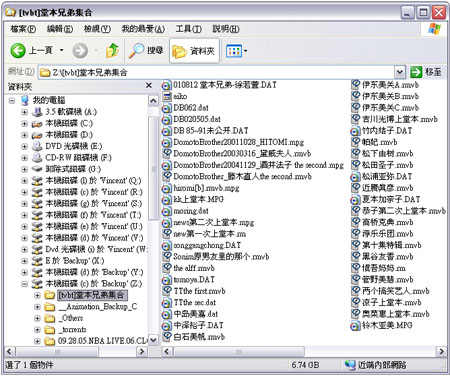Click file list horizontal scrollbar thumb
Image resolution: width=450 pixels, height=376 pixels.
point(239,351)
